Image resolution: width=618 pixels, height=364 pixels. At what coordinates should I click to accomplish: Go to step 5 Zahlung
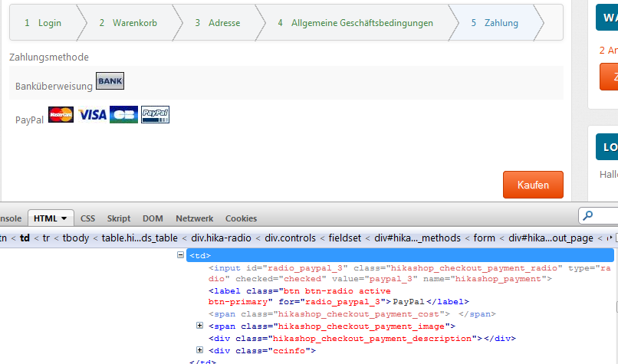(495, 23)
